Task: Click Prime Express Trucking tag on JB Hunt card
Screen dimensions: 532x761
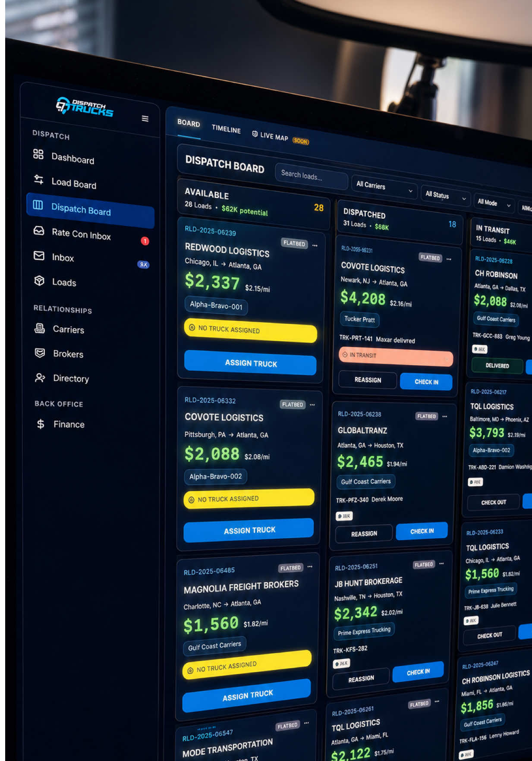Action: click(x=364, y=631)
